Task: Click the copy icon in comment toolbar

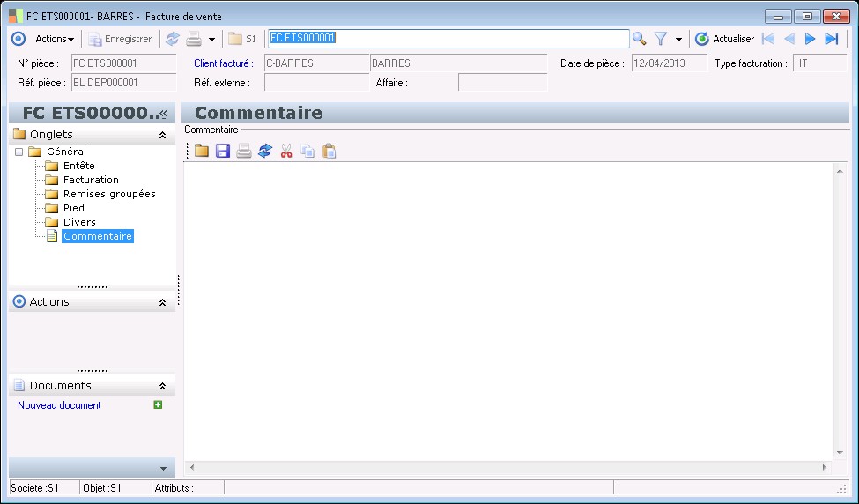Action: coord(307,151)
